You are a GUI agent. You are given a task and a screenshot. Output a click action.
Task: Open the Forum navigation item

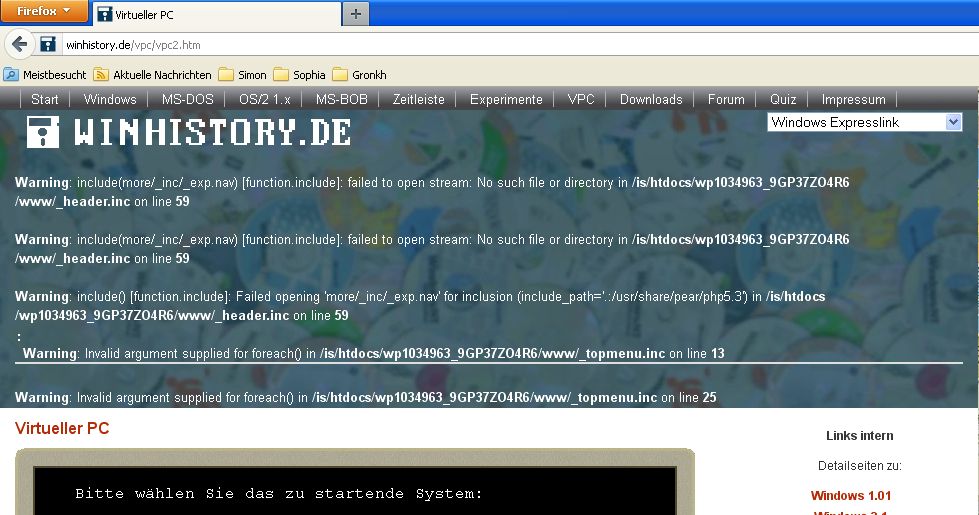(x=726, y=99)
